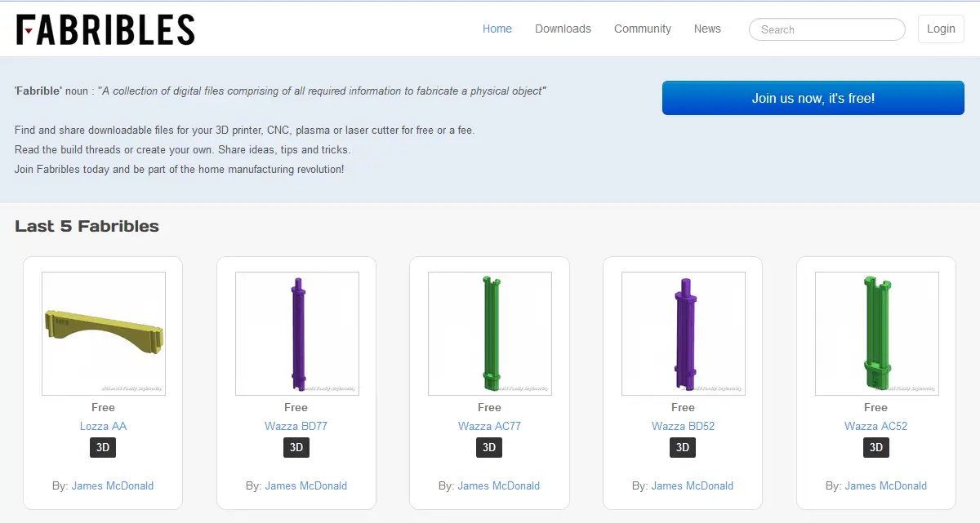
Task: Open James McDonald profile on Wazza BD77 card
Action: (306, 485)
